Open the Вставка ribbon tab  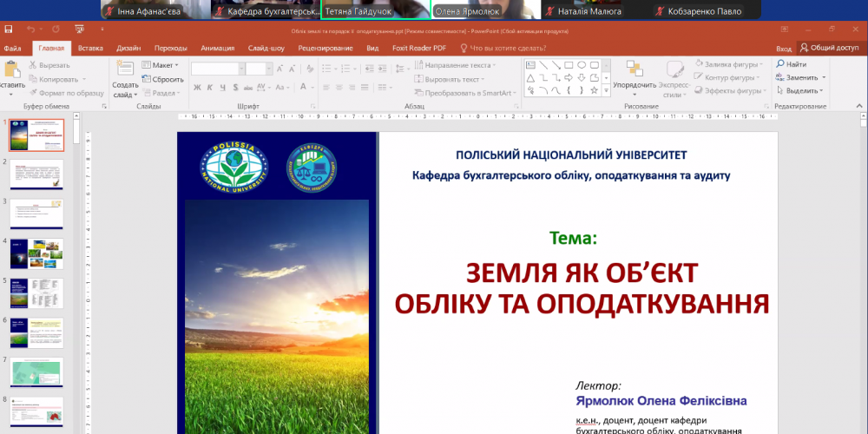coord(90,49)
